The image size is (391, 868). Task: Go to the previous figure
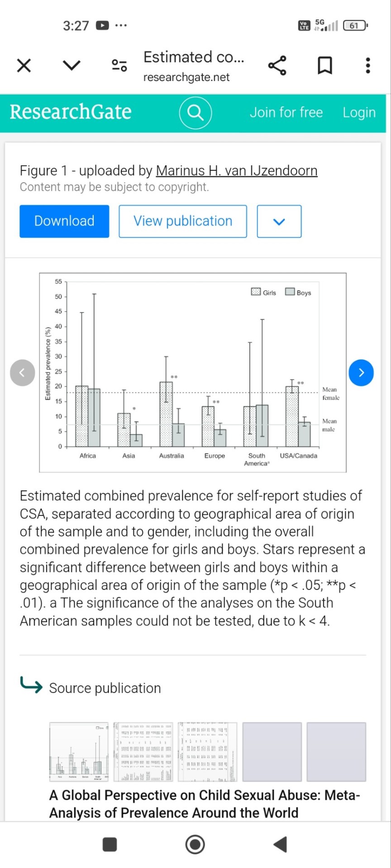point(23,373)
